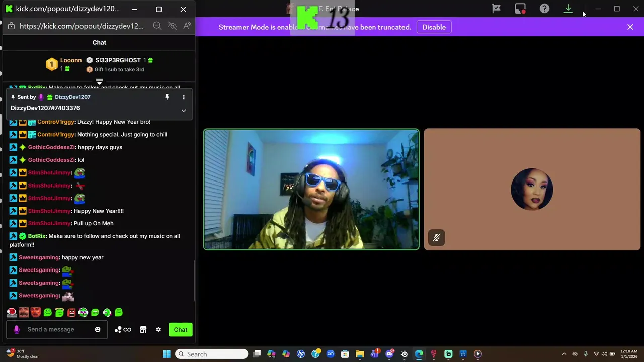The width and height of the screenshot is (644, 362).
Task: Click system tray microphone icon
Action: [x=586, y=354]
